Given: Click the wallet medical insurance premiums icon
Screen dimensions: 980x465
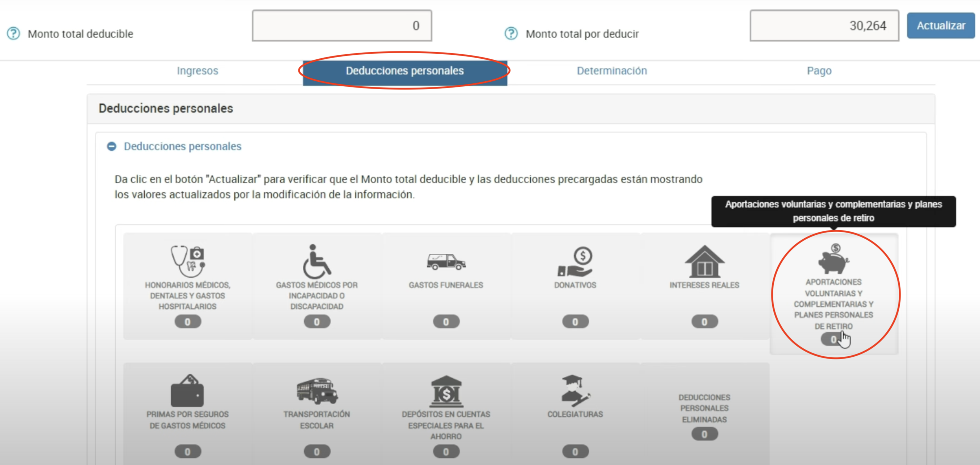Looking at the screenshot, I should click(x=187, y=391).
